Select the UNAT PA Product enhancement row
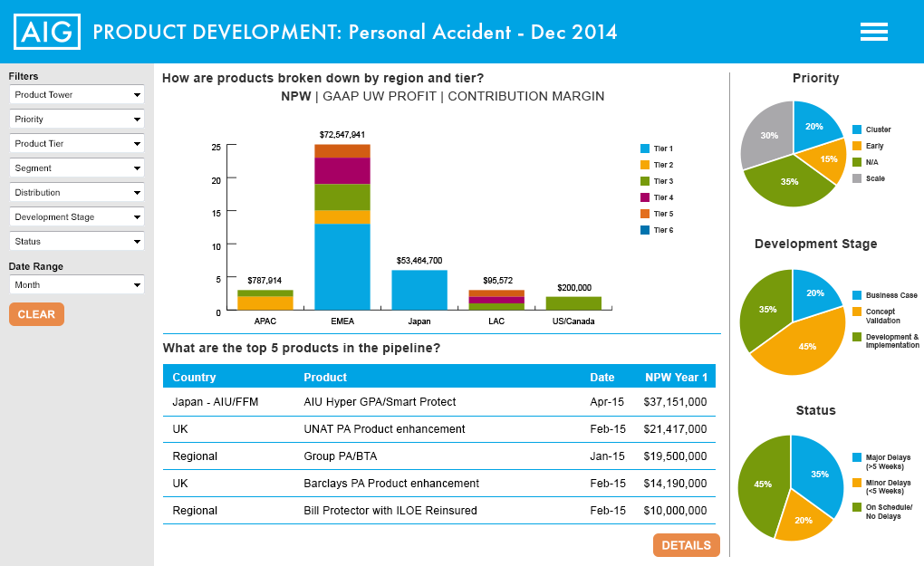Screen dimensions: 924x566 coord(439,429)
